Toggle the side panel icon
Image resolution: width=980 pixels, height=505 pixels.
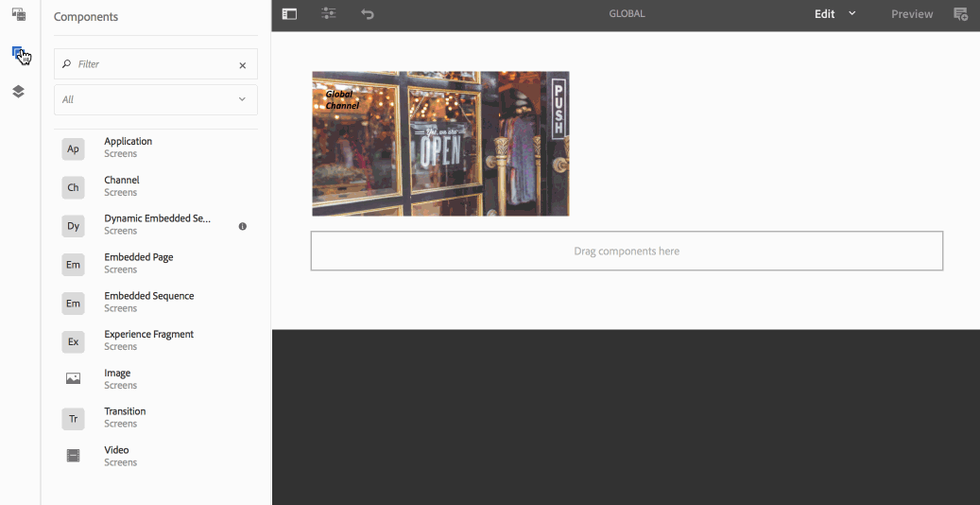289,14
